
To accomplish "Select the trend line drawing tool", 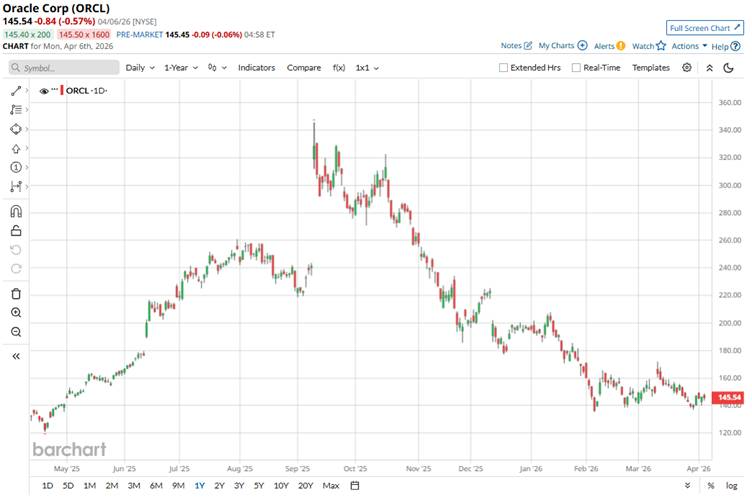I will tap(16, 91).
